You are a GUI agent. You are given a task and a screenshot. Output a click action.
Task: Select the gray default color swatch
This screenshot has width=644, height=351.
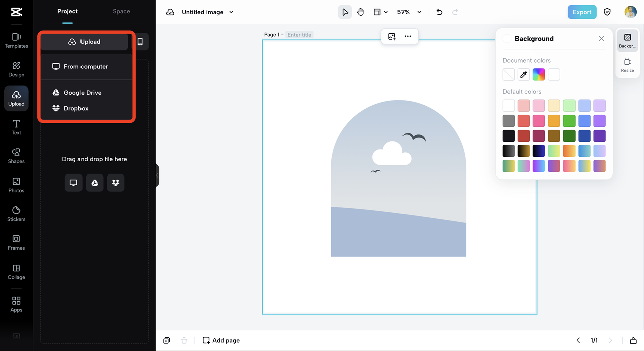509,121
